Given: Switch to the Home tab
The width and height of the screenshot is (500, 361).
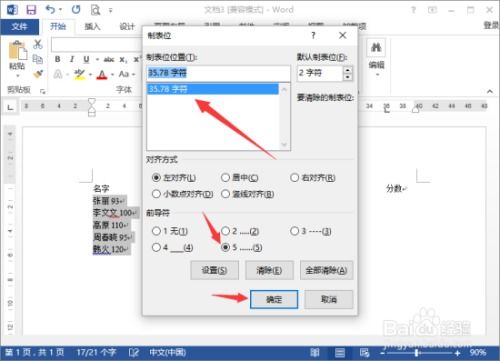Looking at the screenshot, I should 58,26.
